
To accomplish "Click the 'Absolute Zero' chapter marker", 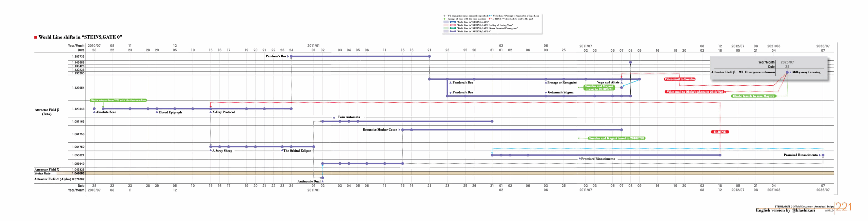I will pos(106,112).
